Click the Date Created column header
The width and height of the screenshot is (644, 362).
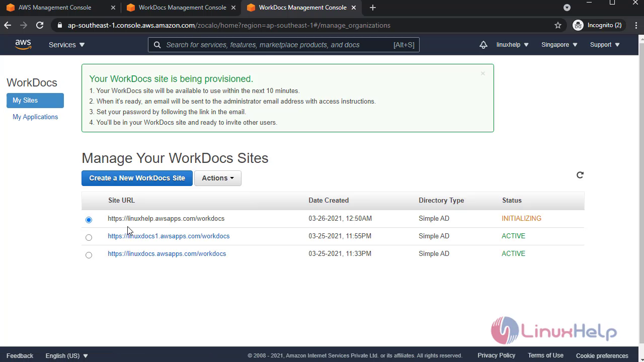coord(329,200)
